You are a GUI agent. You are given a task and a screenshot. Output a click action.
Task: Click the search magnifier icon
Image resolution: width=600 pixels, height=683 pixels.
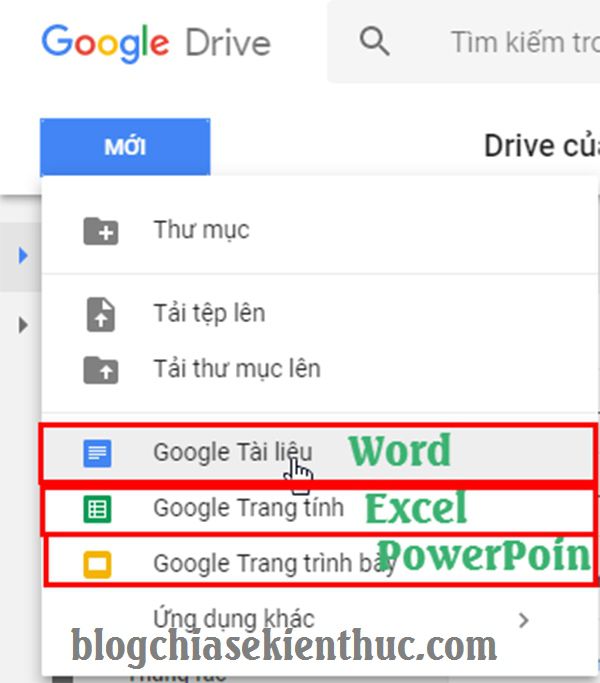pyautogui.click(x=374, y=41)
